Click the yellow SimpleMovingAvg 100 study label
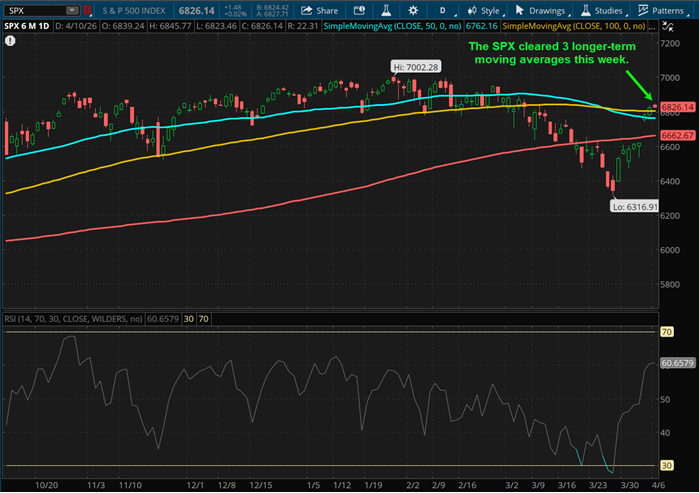699x493 pixels. [574, 26]
